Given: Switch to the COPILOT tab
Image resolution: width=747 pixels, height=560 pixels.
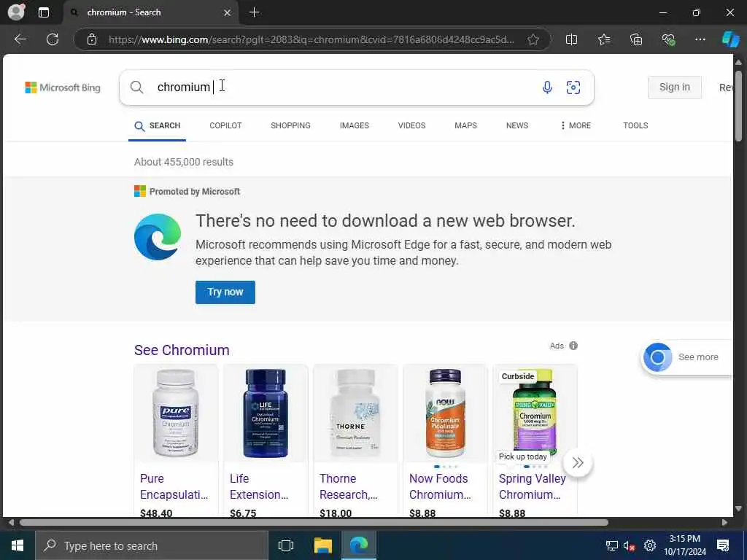Looking at the screenshot, I should (x=225, y=125).
